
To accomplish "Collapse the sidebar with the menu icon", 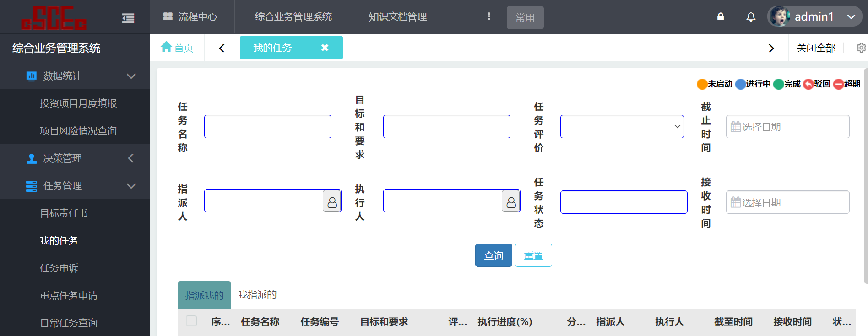I will click(128, 18).
